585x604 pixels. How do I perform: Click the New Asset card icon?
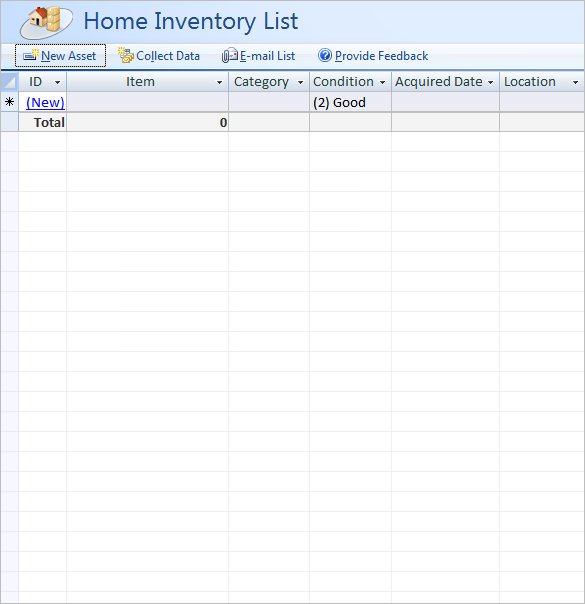click(x=30, y=55)
